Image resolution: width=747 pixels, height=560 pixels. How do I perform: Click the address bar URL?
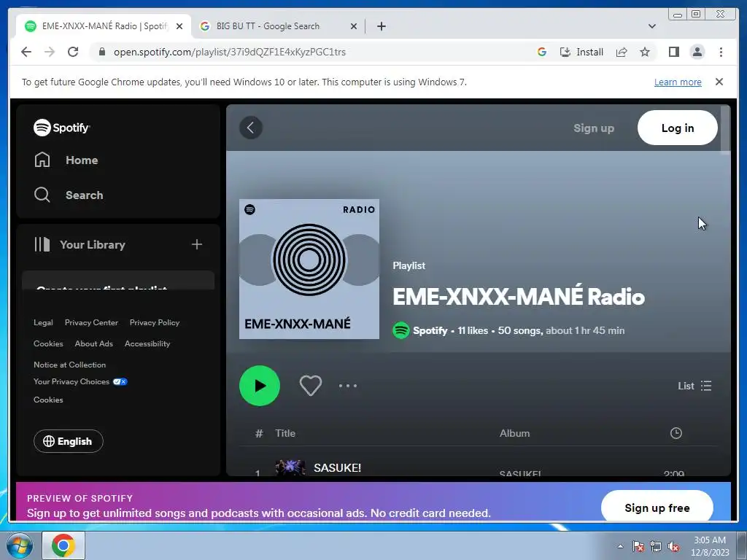(x=230, y=52)
